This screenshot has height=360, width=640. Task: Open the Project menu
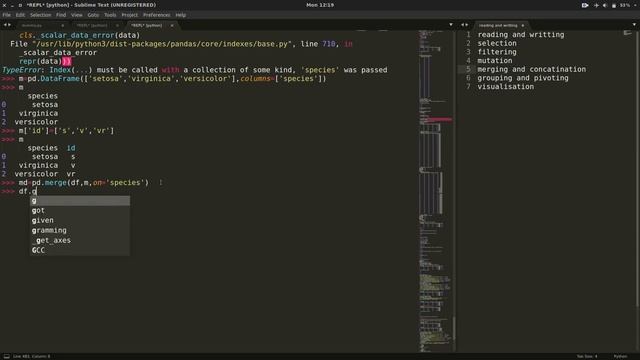(x=130, y=15)
